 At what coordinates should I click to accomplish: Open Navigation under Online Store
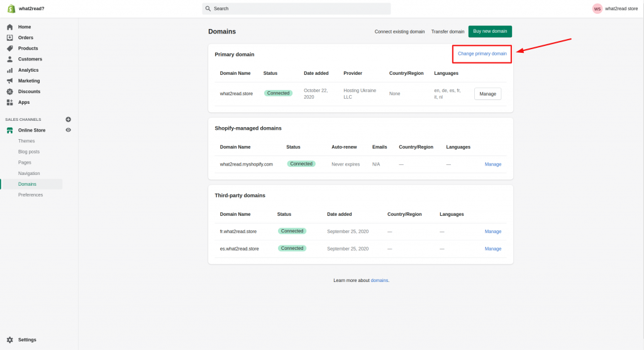point(29,174)
